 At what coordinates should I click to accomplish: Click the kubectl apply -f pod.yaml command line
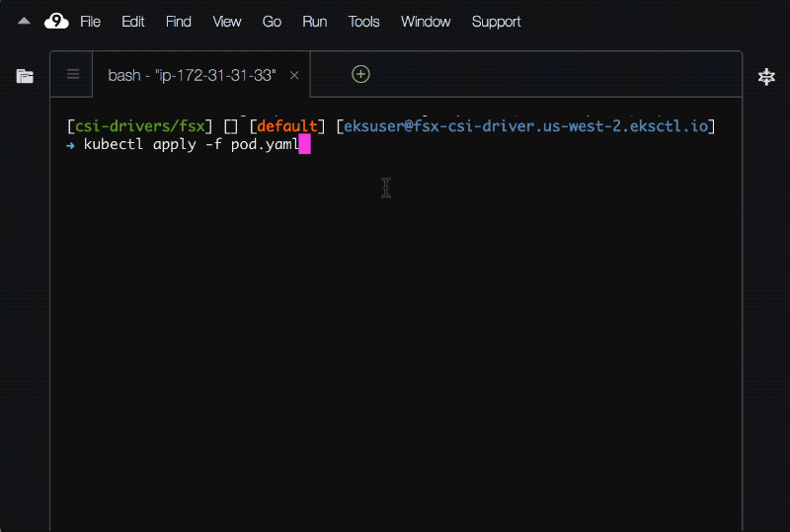pos(191,144)
